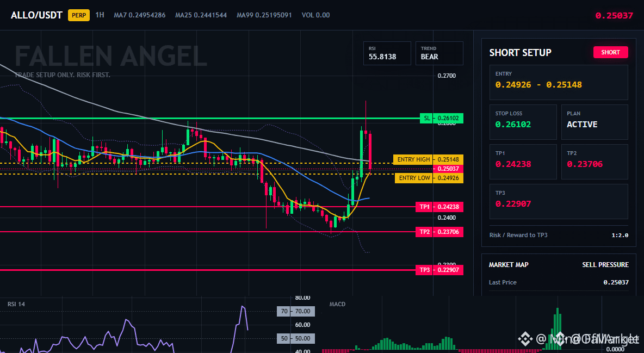644x353 pixels.
Task: Click the STOP LOSS 0.26102 card
Action: click(523, 122)
